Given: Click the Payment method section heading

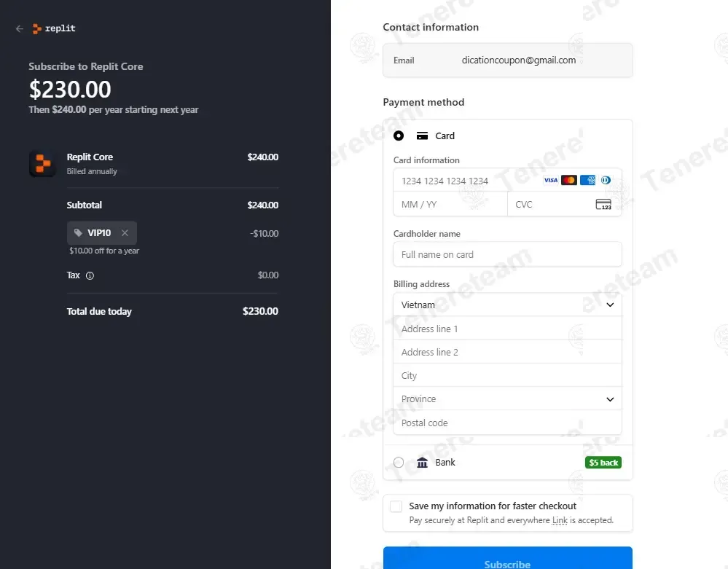Looking at the screenshot, I should pyautogui.click(x=423, y=102).
